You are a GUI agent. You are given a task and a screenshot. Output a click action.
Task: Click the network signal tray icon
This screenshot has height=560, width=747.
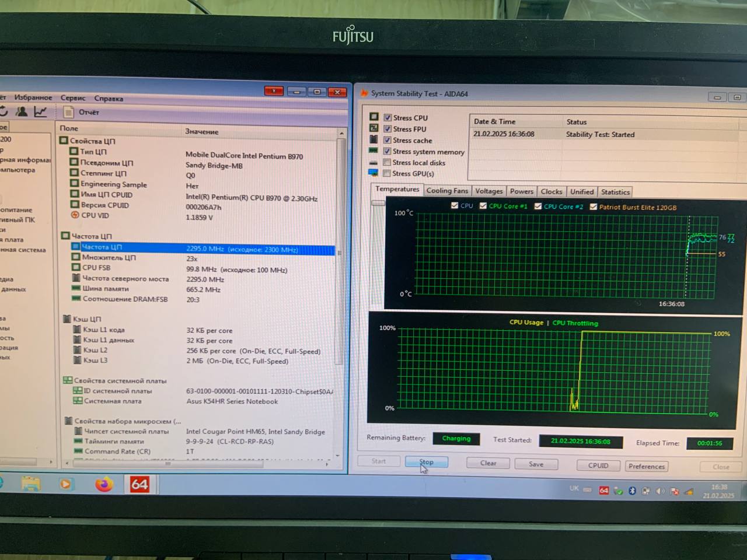(x=689, y=492)
